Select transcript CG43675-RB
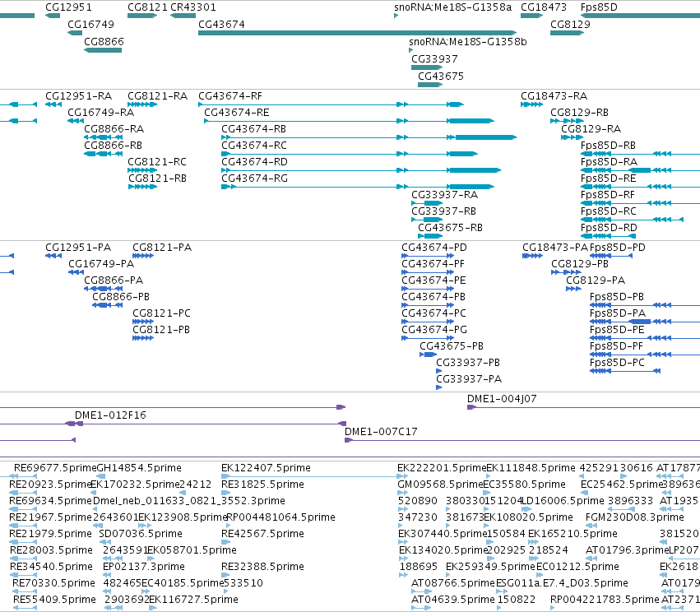 [430, 236]
